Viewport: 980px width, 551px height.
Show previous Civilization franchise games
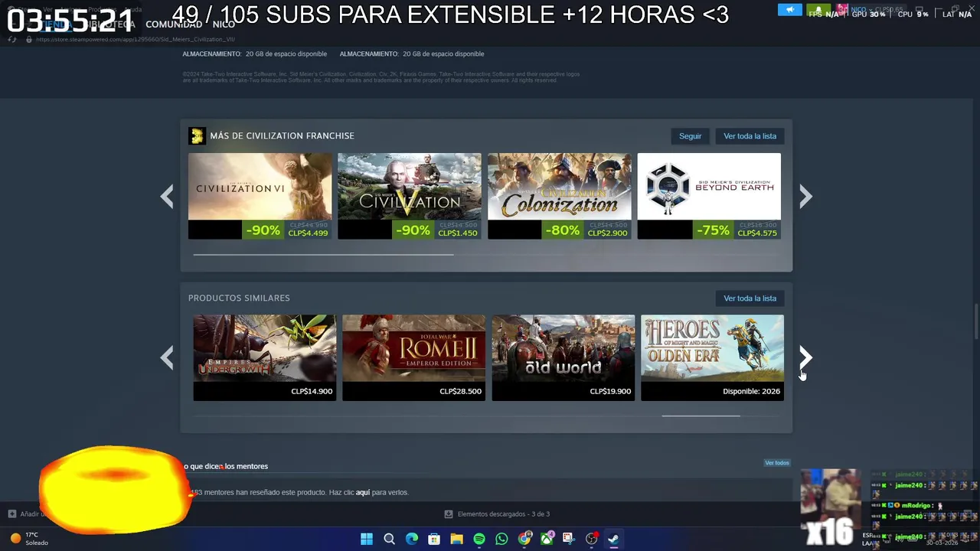[x=167, y=197]
